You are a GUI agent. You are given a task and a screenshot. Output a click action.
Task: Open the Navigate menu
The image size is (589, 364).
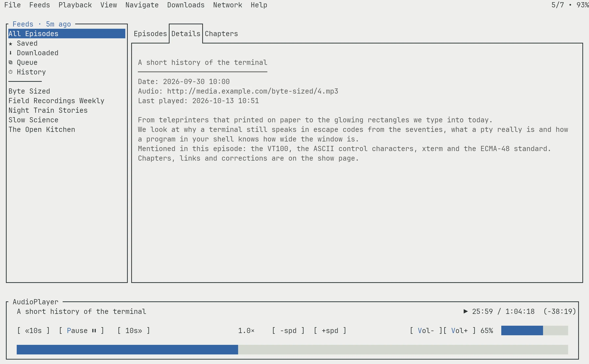pyautogui.click(x=142, y=5)
